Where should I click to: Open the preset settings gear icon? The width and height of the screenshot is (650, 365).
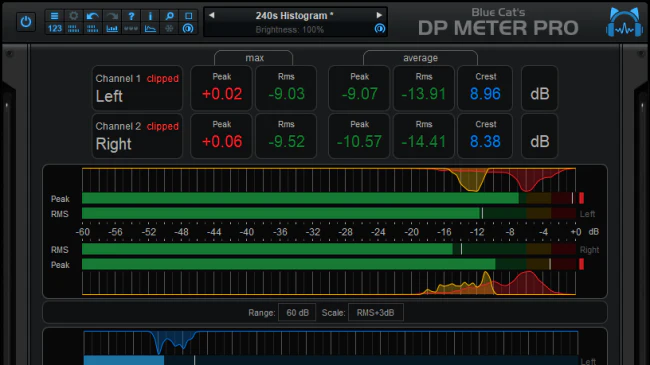pos(73,16)
